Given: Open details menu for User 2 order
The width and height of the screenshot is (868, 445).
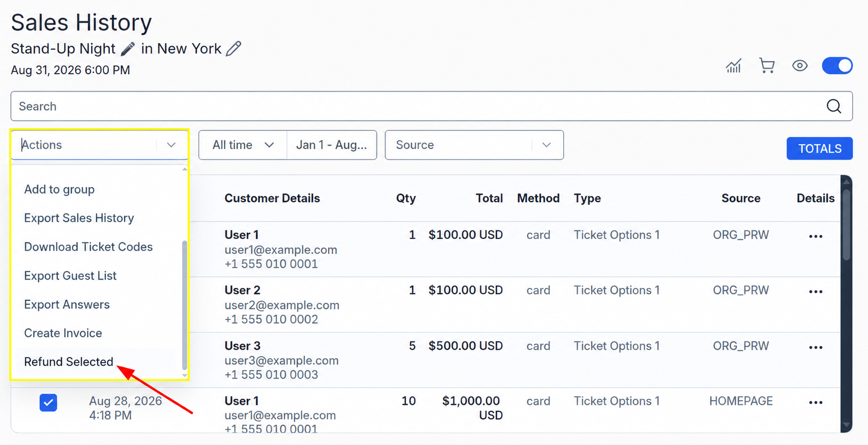Looking at the screenshot, I should pos(815,291).
